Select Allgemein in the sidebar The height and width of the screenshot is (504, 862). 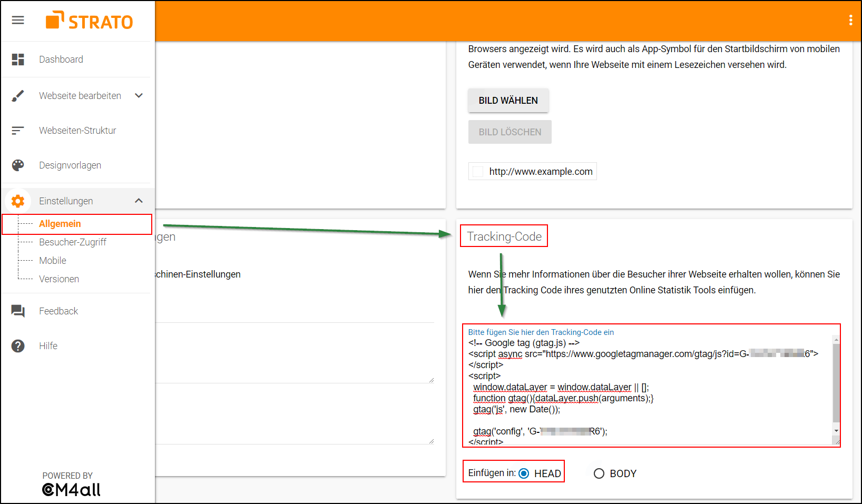(x=60, y=223)
